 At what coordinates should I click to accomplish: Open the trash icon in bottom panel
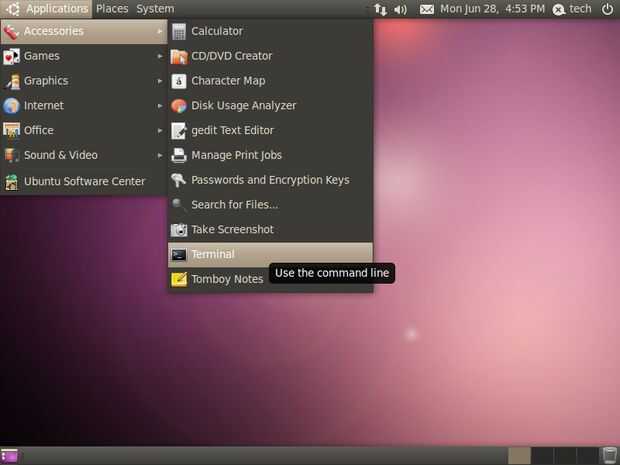pos(609,456)
